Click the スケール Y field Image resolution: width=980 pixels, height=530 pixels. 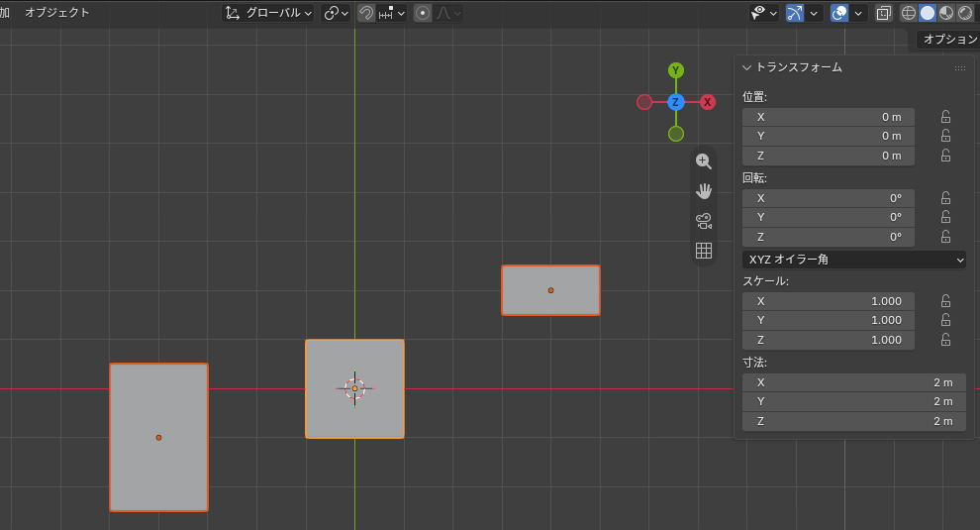829,320
